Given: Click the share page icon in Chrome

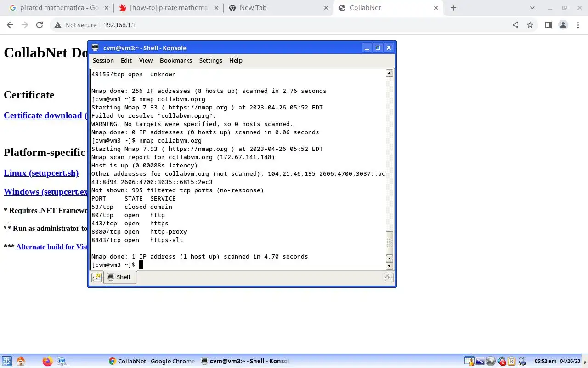Looking at the screenshot, I should tap(515, 25).
